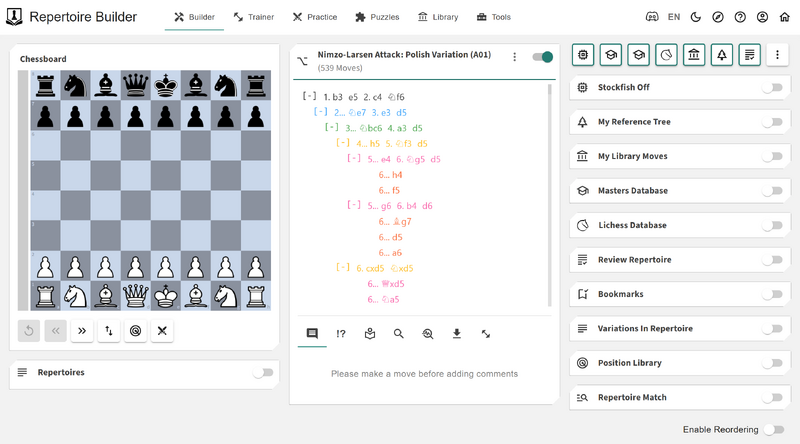800x444 pixels.
Task: Flip the board orientation with the arrows icon
Action: 109,330
